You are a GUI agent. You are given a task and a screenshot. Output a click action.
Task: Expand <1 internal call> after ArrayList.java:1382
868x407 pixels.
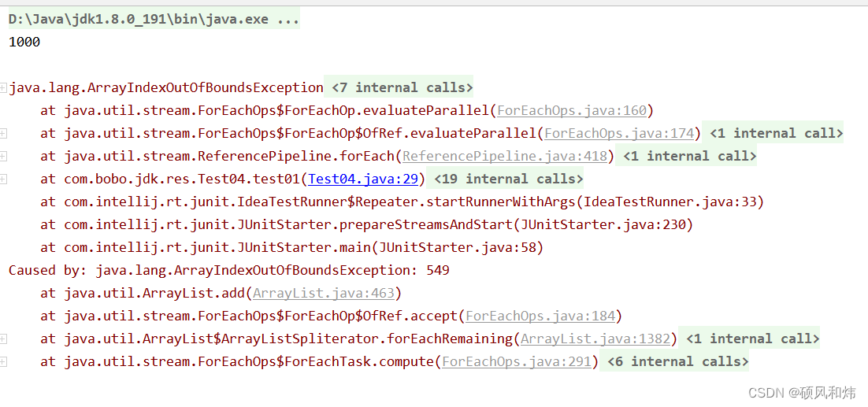(752, 339)
